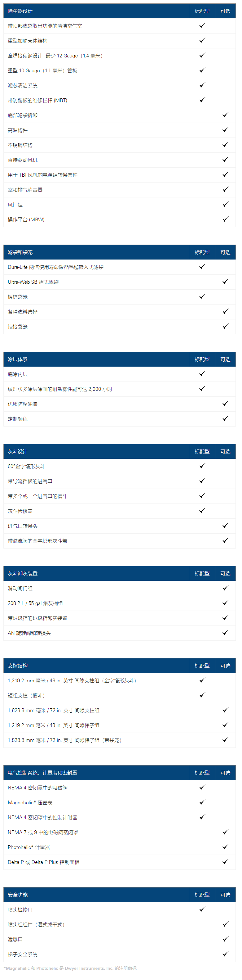Click the checkmark for Magnehelic* 压差表
The width and height of the screenshot is (242, 980).
coord(202,802)
